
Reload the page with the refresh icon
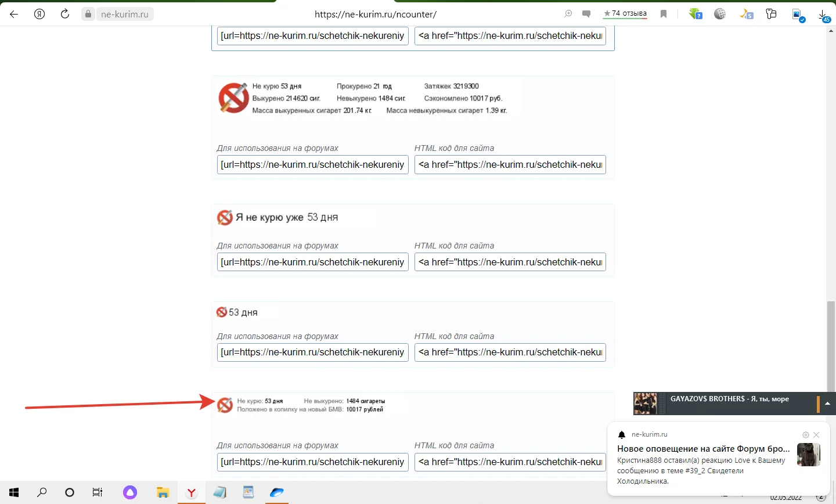tap(65, 14)
